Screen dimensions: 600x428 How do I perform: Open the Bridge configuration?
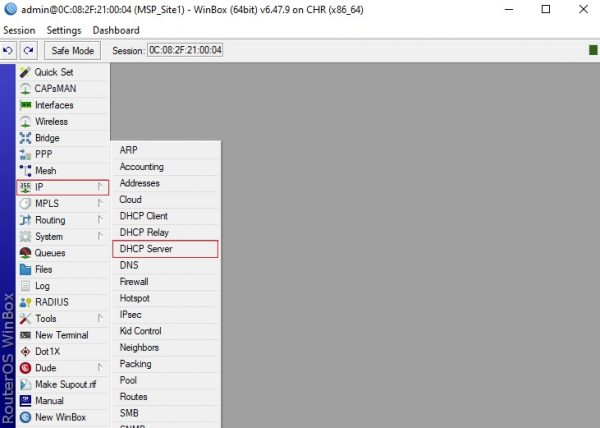pyautogui.click(x=47, y=138)
